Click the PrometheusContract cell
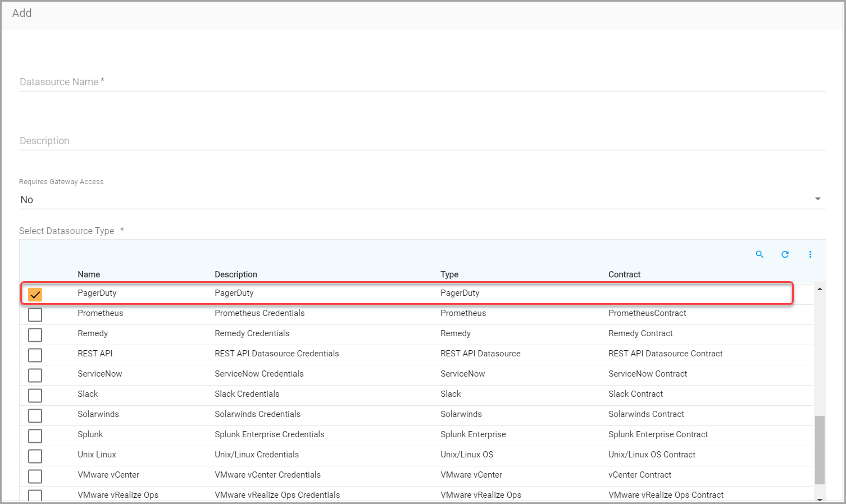Viewport: 846px width, 504px height. (x=647, y=313)
